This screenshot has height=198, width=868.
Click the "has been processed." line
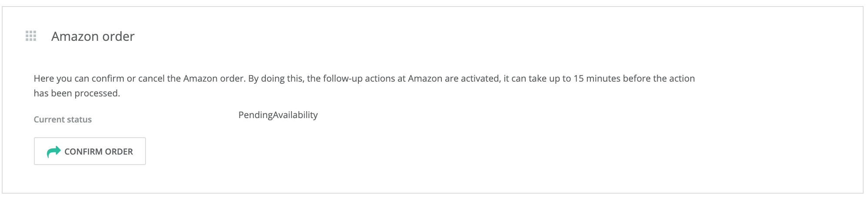tap(76, 93)
